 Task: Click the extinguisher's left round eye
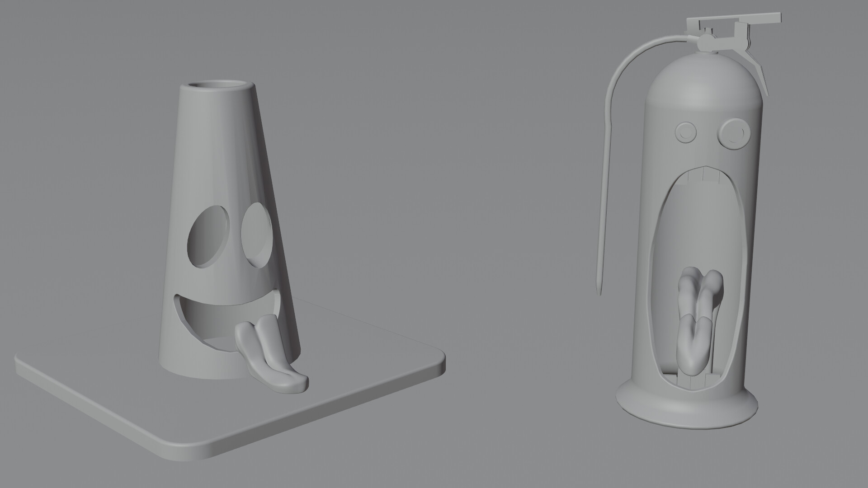point(686,132)
